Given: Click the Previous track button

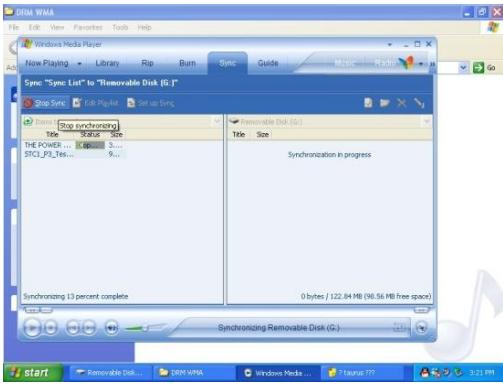Looking at the screenshot, I should pos(73,328).
